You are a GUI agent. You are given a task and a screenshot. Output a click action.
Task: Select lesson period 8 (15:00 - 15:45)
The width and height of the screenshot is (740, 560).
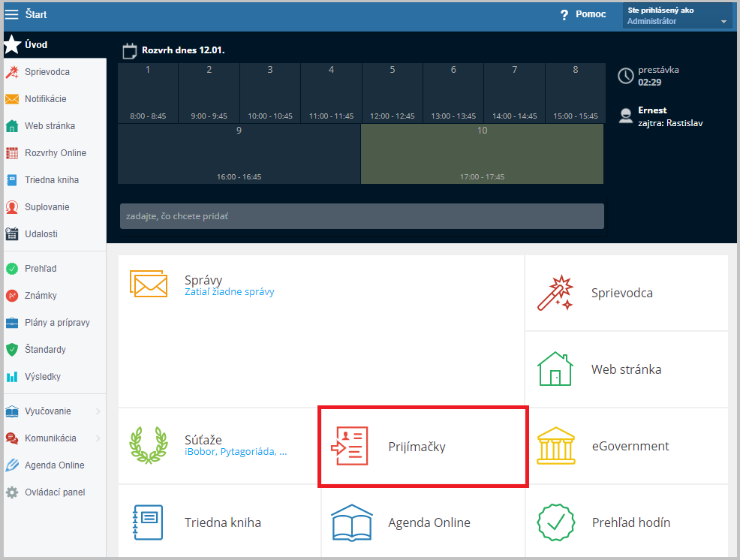(x=576, y=93)
